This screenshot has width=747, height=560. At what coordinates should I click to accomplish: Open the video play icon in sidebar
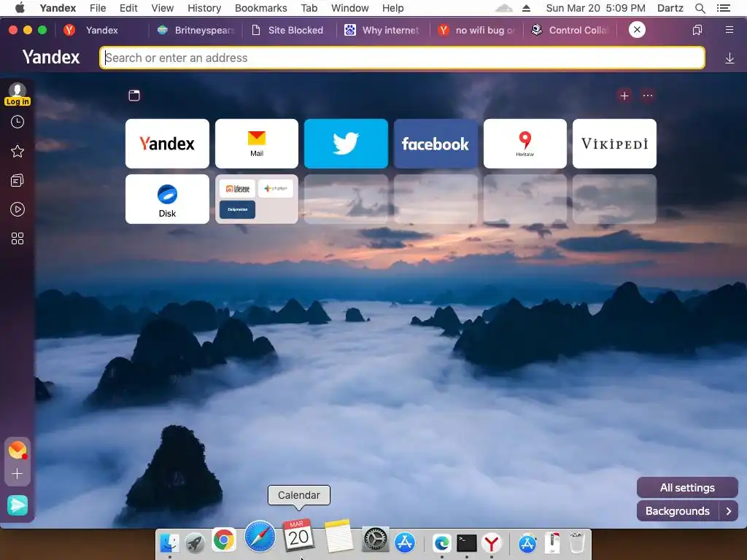18,209
